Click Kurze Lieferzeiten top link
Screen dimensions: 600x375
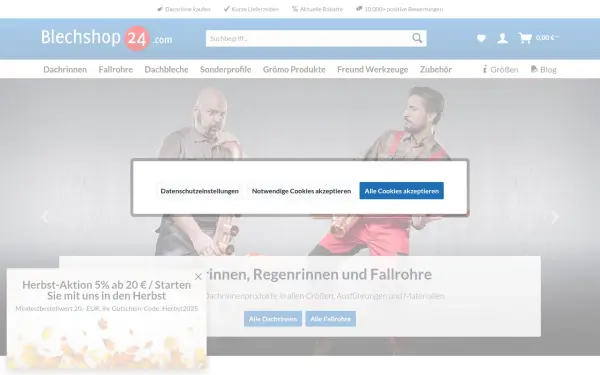pos(251,9)
